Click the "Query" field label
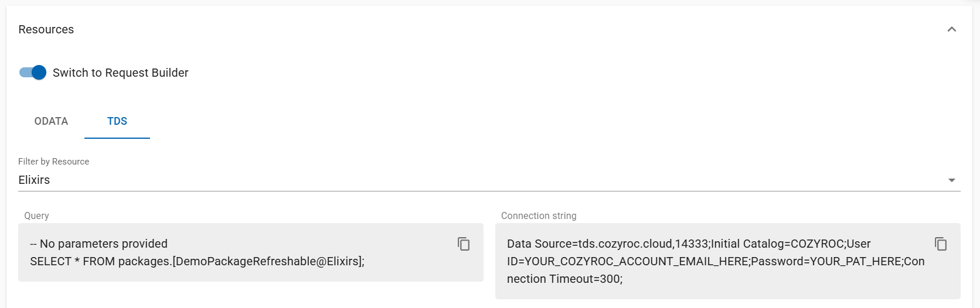 click(36, 215)
